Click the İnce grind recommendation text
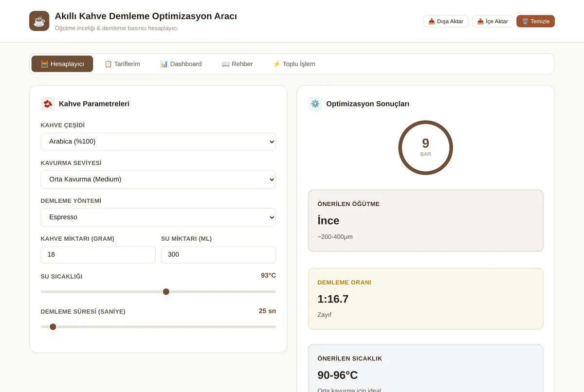The width and height of the screenshot is (584, 392). coord(328,220)
